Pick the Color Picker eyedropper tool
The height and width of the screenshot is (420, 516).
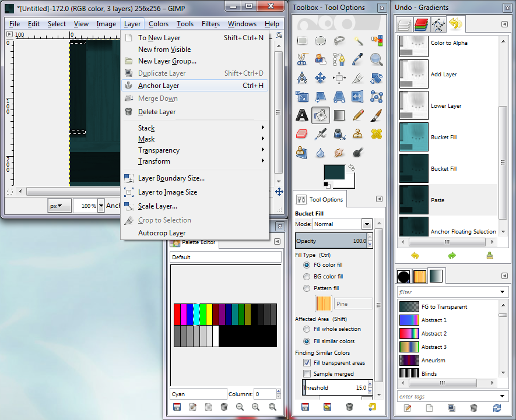pyautogui.click(x=358, y=59)
